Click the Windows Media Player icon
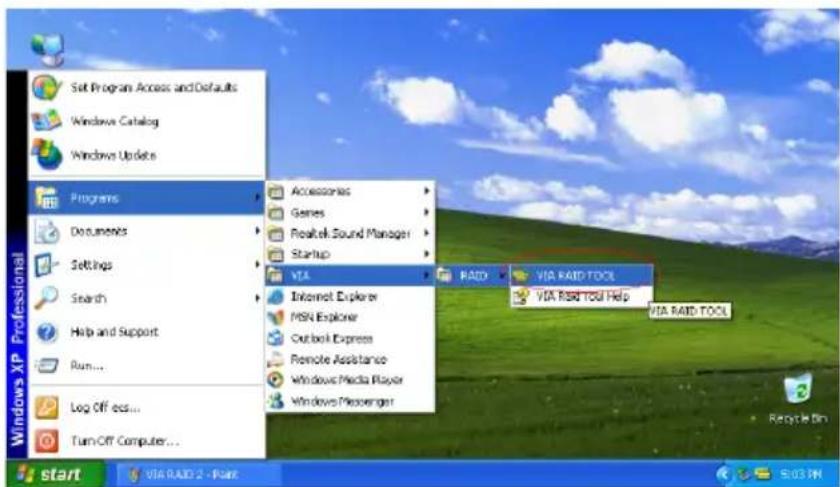840x487 pixels. click(275, 380)
